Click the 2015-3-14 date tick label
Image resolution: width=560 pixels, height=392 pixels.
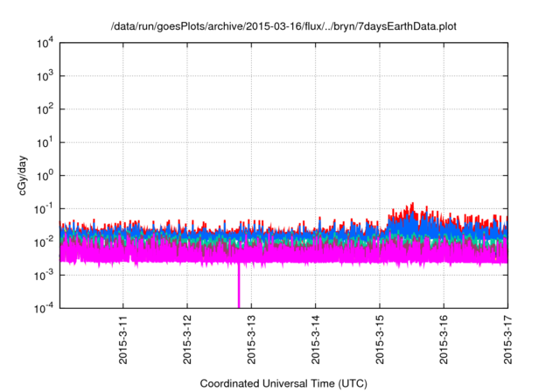pos(315,339)
